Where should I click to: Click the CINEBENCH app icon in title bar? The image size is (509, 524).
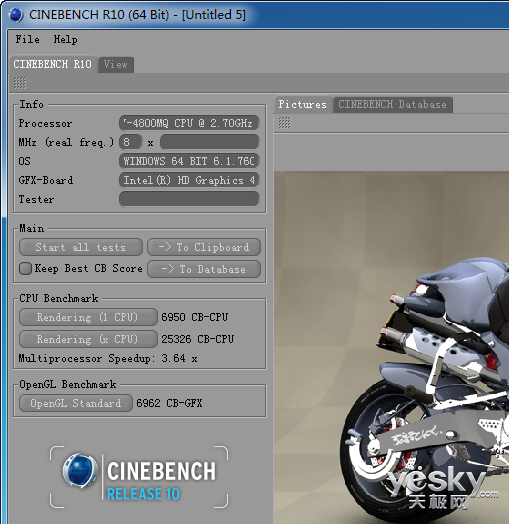point(15,15)
